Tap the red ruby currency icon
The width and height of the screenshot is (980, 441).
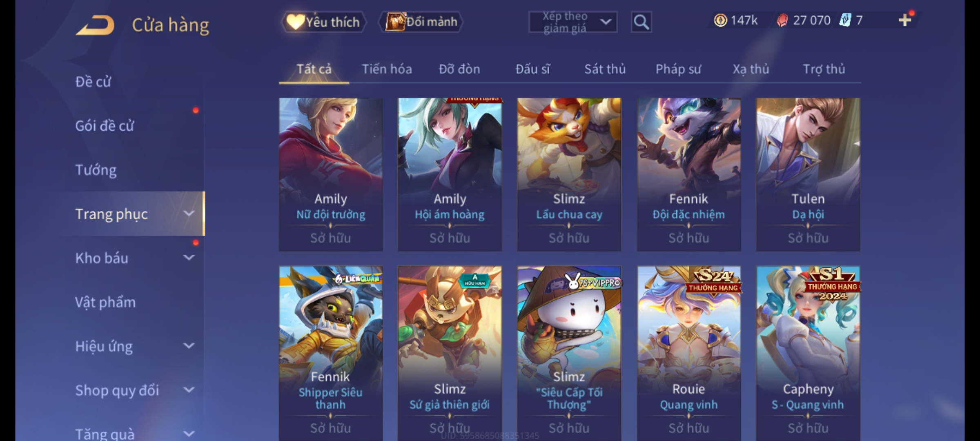click(x=782, y=20)
